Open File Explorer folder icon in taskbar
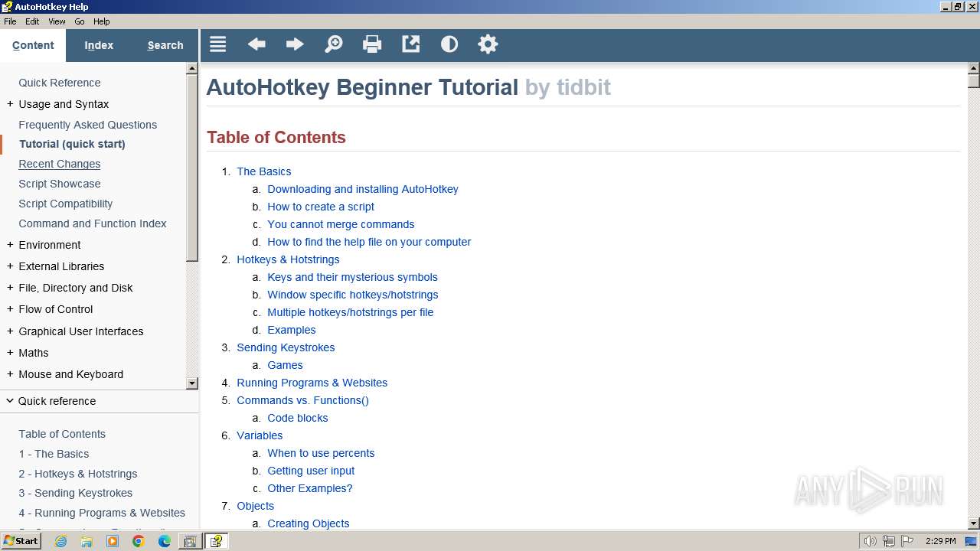The width and height of the screenshot is (980, 551). (x=87, y=541)
